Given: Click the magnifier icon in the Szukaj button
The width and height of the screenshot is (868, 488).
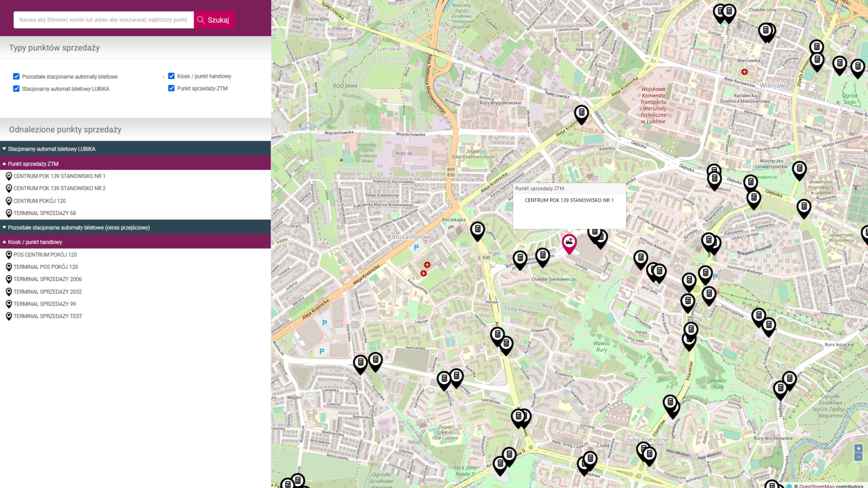Looking at the screenshot, I should [x=201, y=20].
